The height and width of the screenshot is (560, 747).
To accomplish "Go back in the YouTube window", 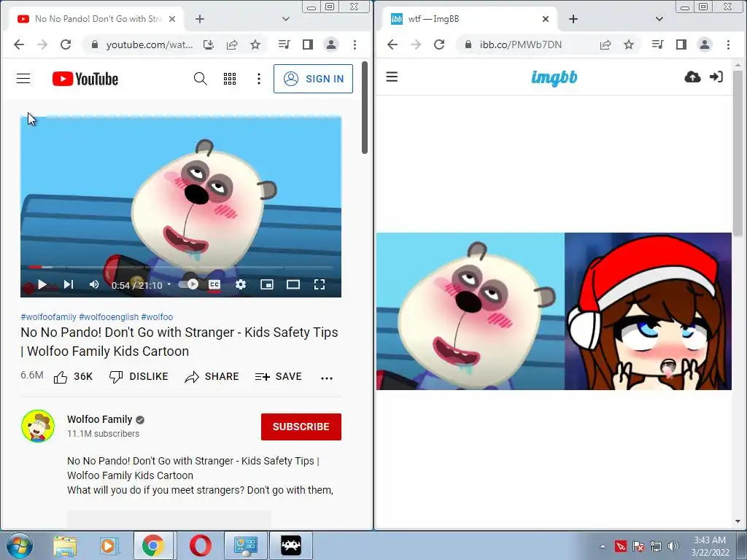I will click(19, 44).
